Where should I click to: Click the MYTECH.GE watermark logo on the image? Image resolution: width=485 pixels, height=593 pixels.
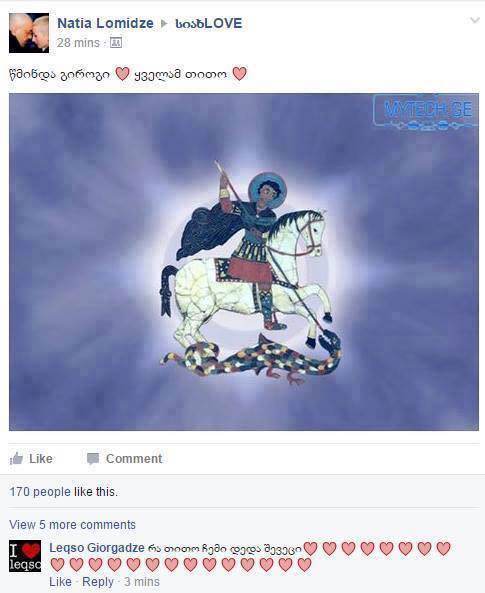[x=426, y=112]
